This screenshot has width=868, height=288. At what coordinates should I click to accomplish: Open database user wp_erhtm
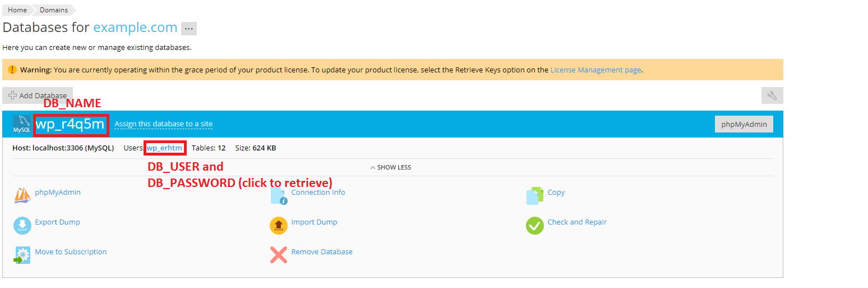164,148
